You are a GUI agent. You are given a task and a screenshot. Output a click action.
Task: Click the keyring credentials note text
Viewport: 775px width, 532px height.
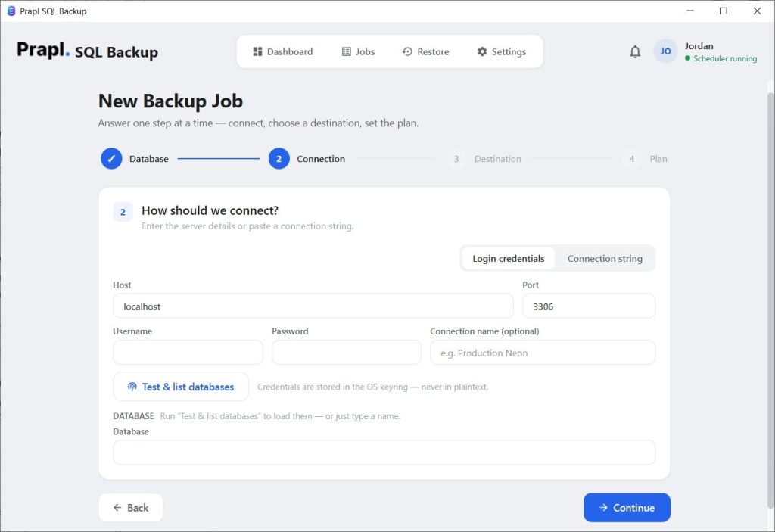(x=372, y=387)
